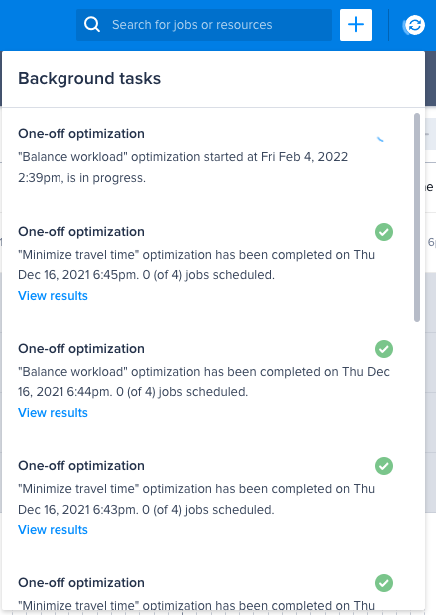Click the plus create button
436x615 pixels.
pyautogui.click(x=356, y=25)
